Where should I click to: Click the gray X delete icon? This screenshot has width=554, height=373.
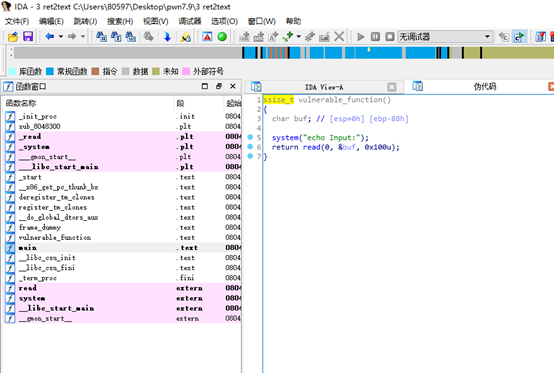click(x=339, y=36)
